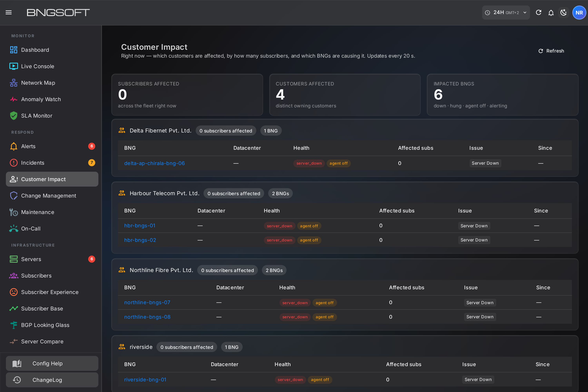Open the notifications bell in top bar
The width and height of the screenshot is (588, 392).
tap(551, 13)
